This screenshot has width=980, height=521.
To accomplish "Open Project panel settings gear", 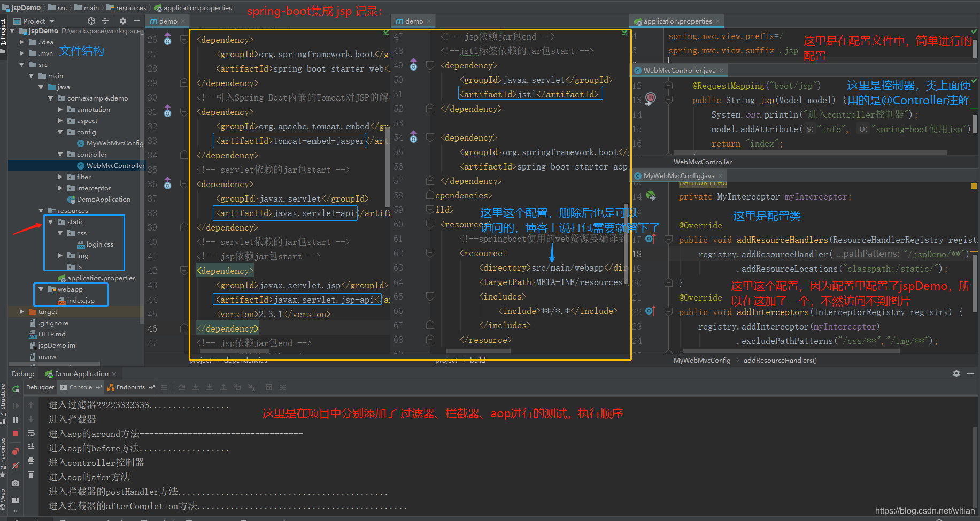I will (123, 21).
